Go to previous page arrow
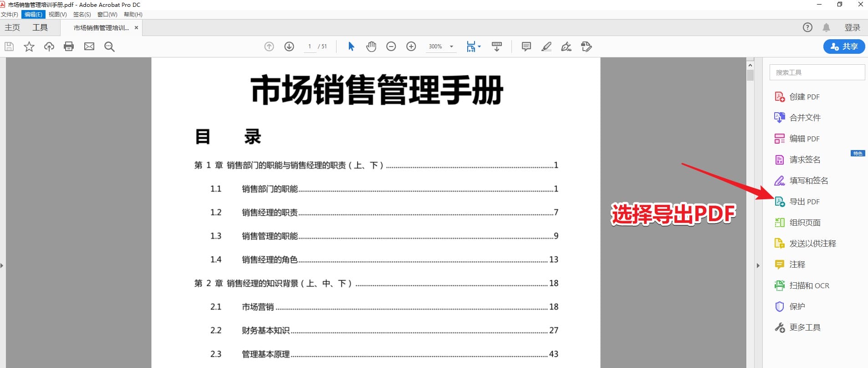 (269, 47)
